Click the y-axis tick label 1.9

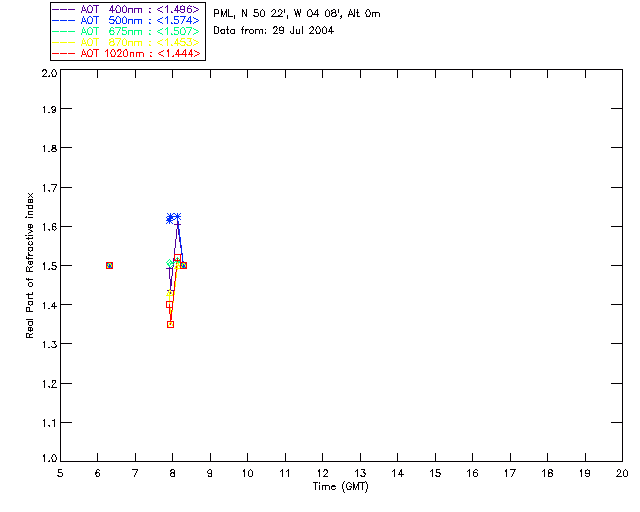[49, 109]
